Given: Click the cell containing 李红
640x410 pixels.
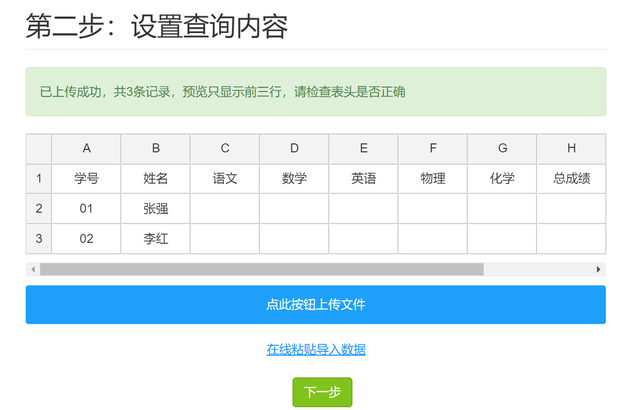Looking at the screenshot, I should [x=156, y=239].
